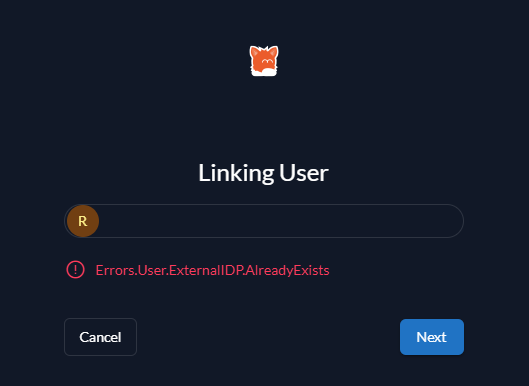
Task: Click the orange fox logo
Action: [x=264, y=61]
